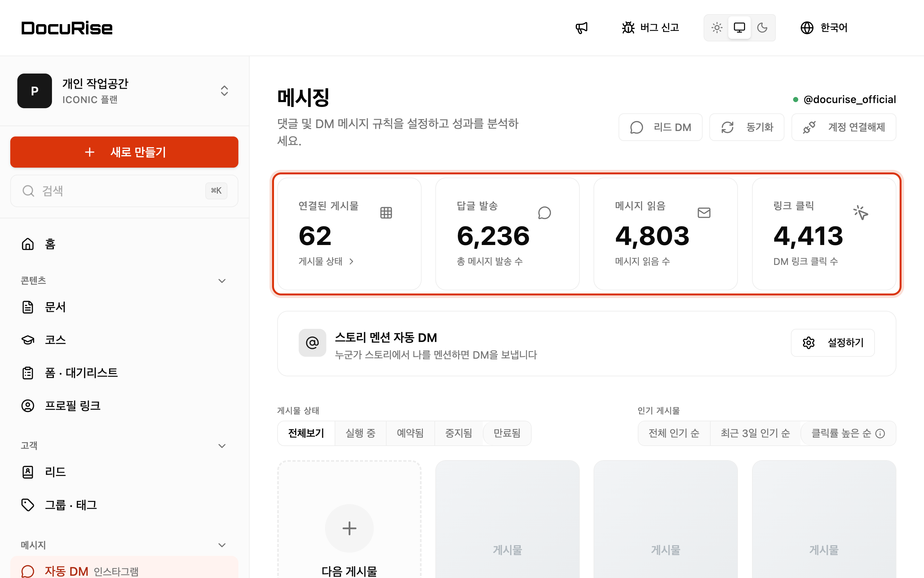Screen dimensions: 924x578
Task: Sort by 최근 3일 인기 순
Action: point(755,433)
